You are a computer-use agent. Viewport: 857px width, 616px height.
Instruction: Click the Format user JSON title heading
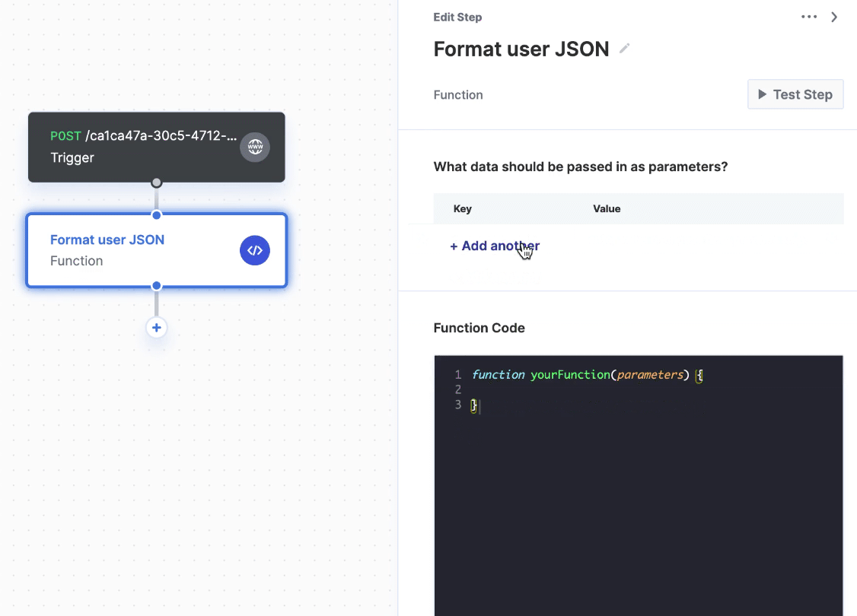coord(521,49)
